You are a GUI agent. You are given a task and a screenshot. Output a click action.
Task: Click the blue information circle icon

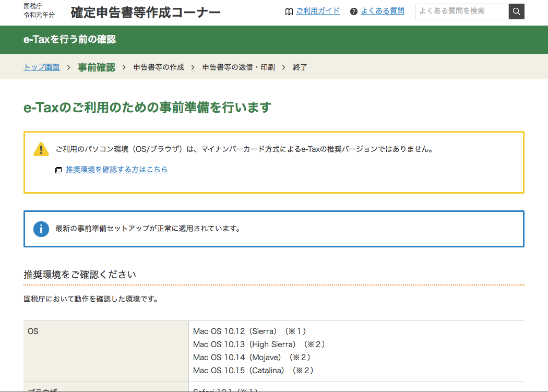point(41,229)
